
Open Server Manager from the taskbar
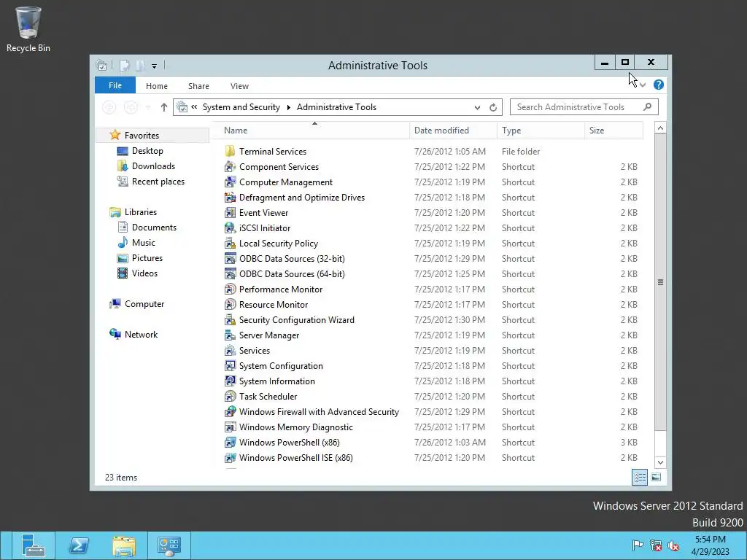33,545
